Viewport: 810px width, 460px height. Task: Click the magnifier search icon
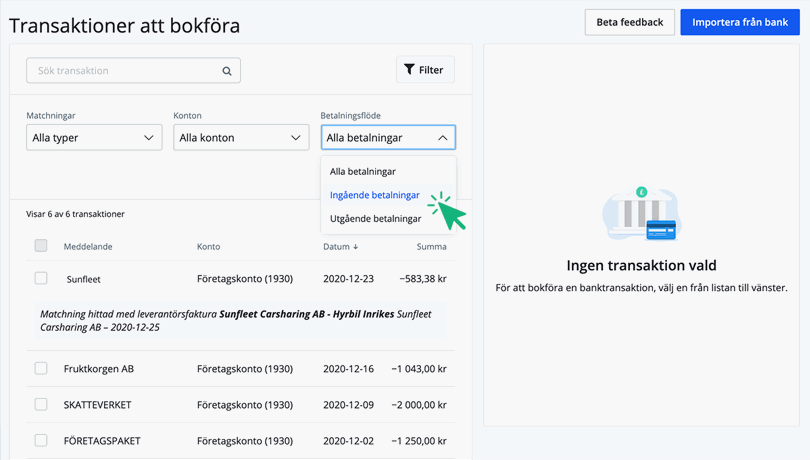pos(227,71)
